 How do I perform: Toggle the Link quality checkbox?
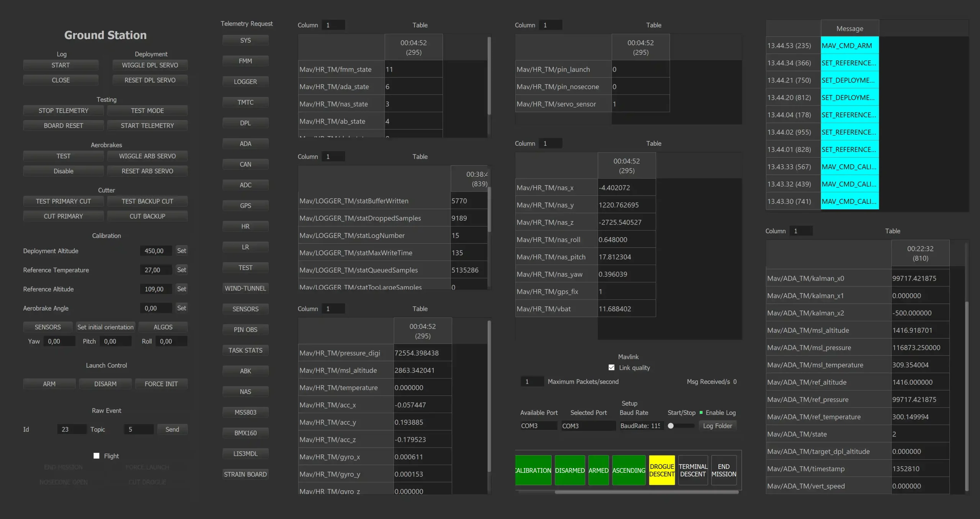(611, 368)
